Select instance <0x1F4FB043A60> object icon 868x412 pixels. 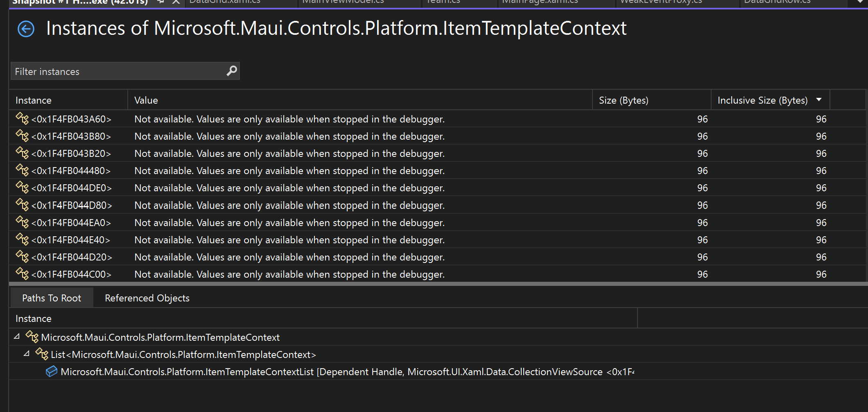click(x=22, y=118)
